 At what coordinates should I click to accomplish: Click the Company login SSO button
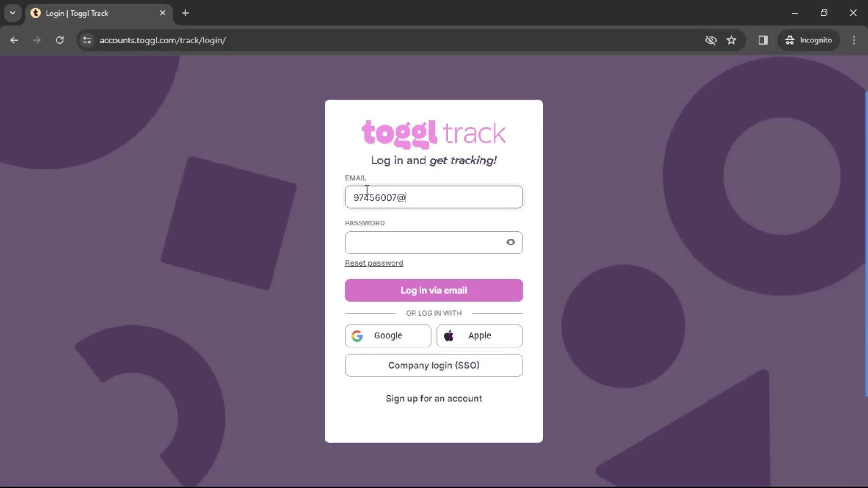tap(434, 365)
